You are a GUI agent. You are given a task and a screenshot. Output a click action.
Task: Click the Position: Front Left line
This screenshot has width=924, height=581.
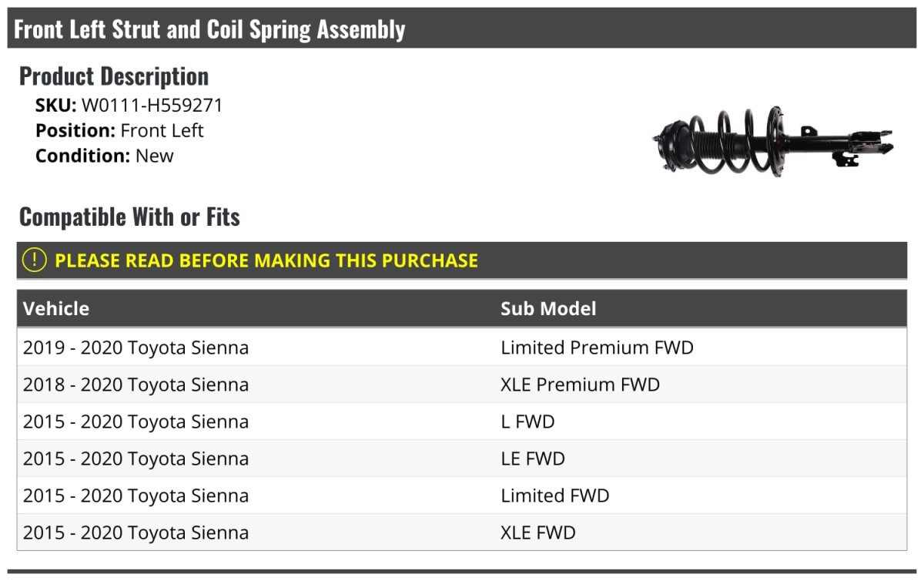point(119,130)
